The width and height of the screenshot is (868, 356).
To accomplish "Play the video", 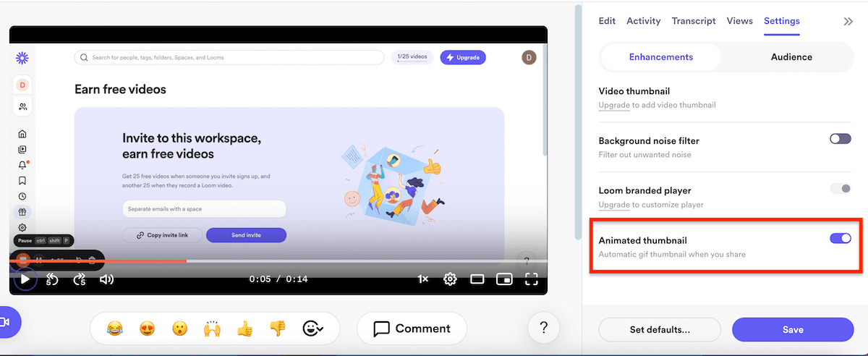I will click(25, 279).
